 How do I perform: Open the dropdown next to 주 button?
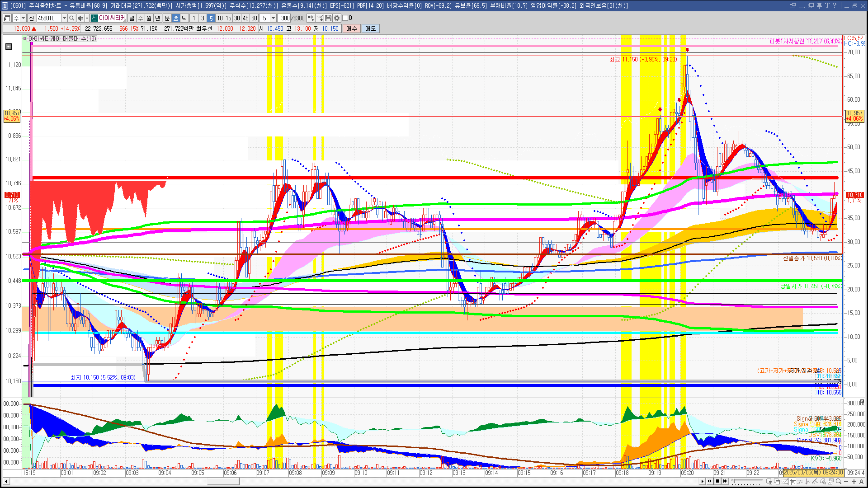[24, 18]
